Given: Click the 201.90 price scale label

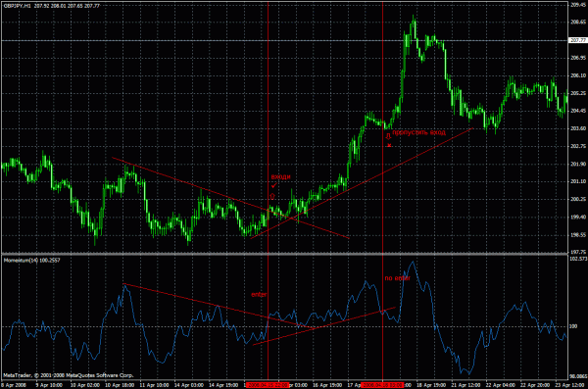Looking at the screenshot, I should pos(578,164).
